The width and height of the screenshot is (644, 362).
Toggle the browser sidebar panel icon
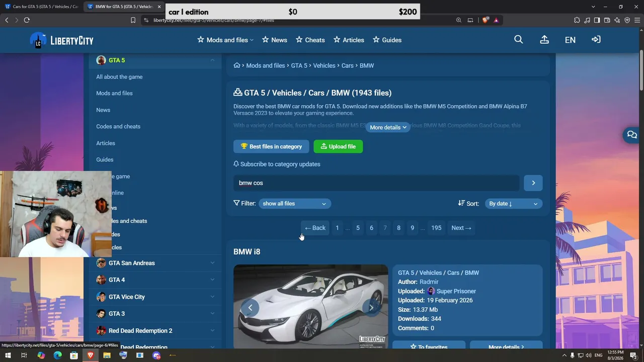click(x=597, y=20)
